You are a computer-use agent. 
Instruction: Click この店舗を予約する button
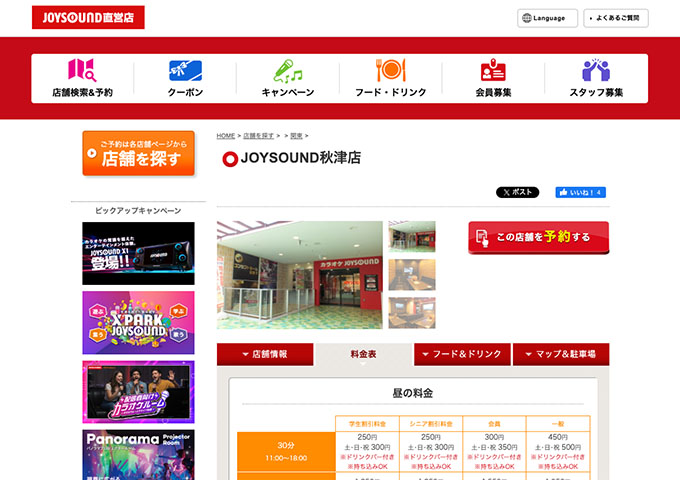tap(539, 237)
